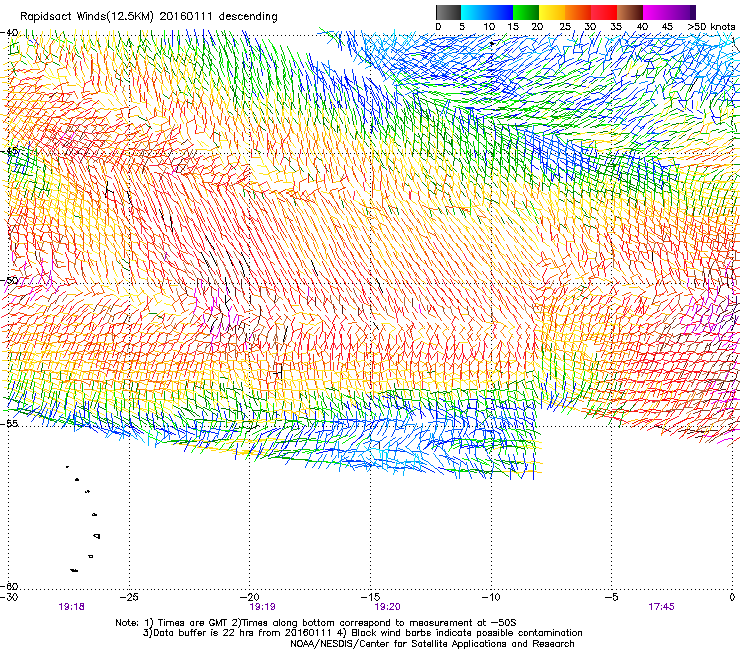
Task: Click the 'Data buffer is 22 hrs' note line
Action: pyautogui.click(x=362, y=633)
